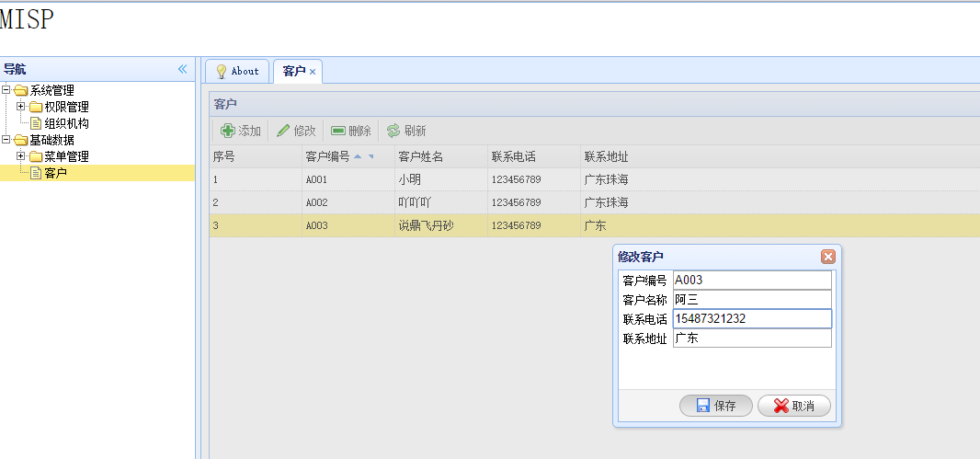This screenshot has width=980, height=459.
Task: Expand the 菜单管理 tree node
Action: point(20,155)
